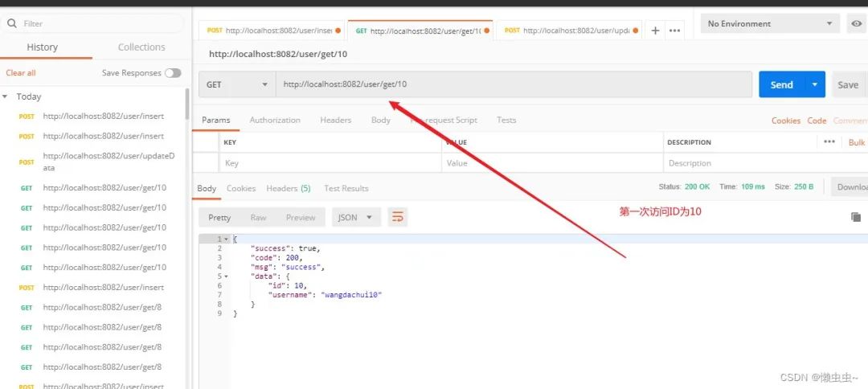Image resolution: width=868 pixels, height=389 pixels.
Task: Select the Raw view
Action: [258, 218]
